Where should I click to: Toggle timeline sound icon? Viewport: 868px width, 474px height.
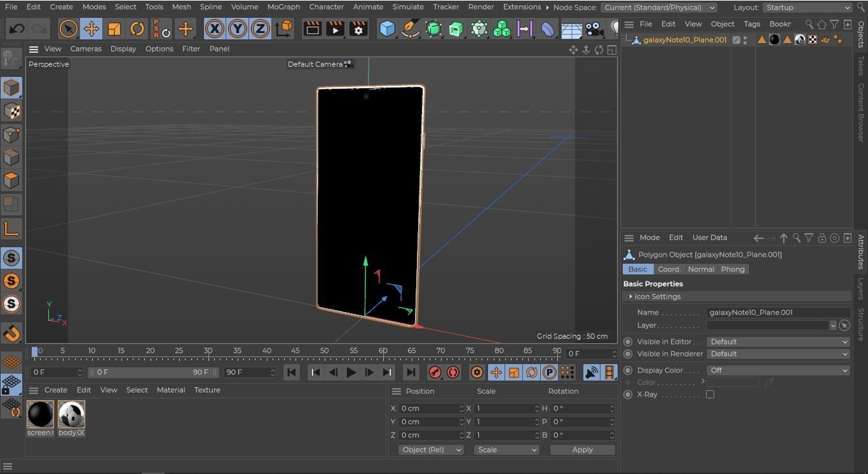592,372
